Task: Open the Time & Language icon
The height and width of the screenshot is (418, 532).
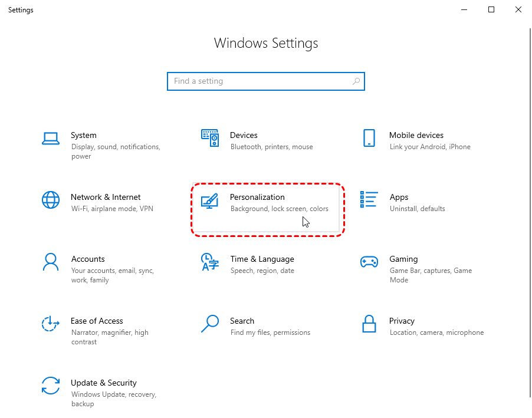Action: click(210, 262)
